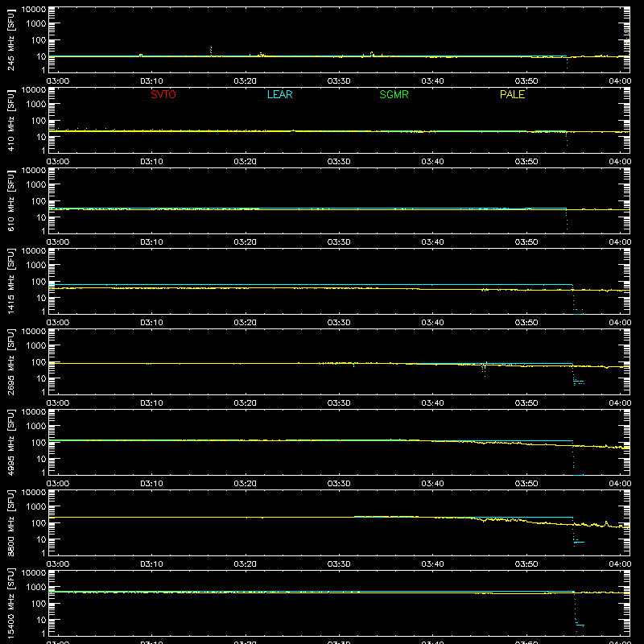Click the yellow bump near 03:58 in 8800 MHz
The height and width of the screenshot is (644, 644).
click(606, 523)
